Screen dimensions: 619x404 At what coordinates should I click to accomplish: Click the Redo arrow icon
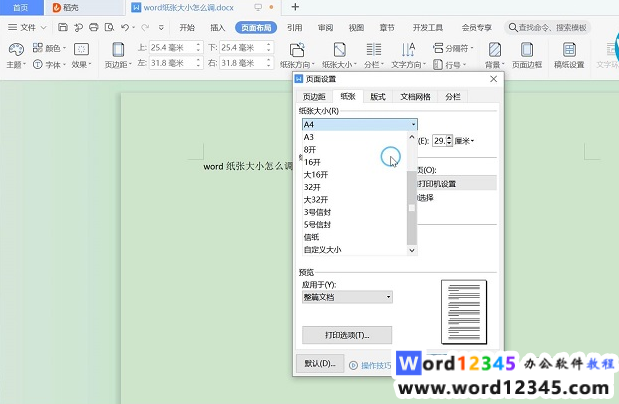click(145, 27)
